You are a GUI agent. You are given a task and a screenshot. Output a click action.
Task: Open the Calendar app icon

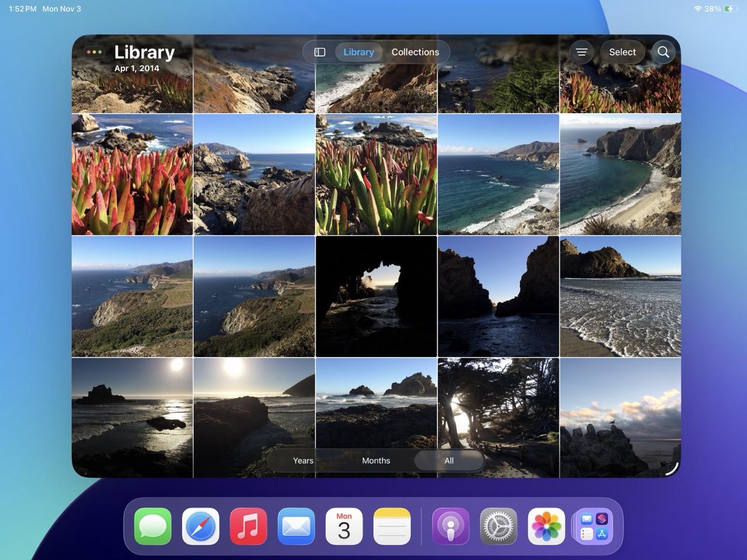(344, 526)
